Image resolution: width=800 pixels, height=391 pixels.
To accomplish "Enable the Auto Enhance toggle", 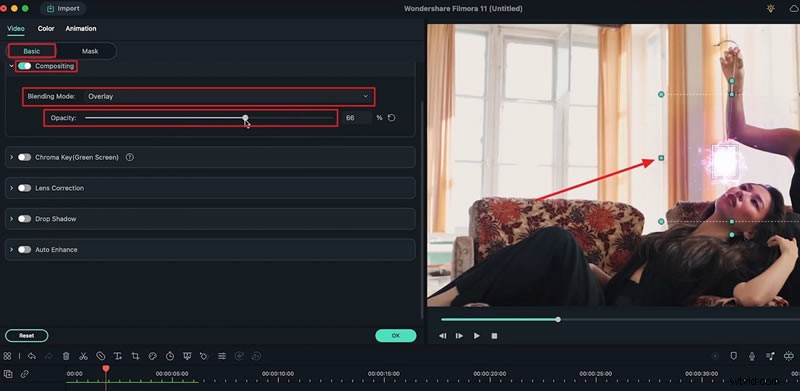I will point(24,250).
